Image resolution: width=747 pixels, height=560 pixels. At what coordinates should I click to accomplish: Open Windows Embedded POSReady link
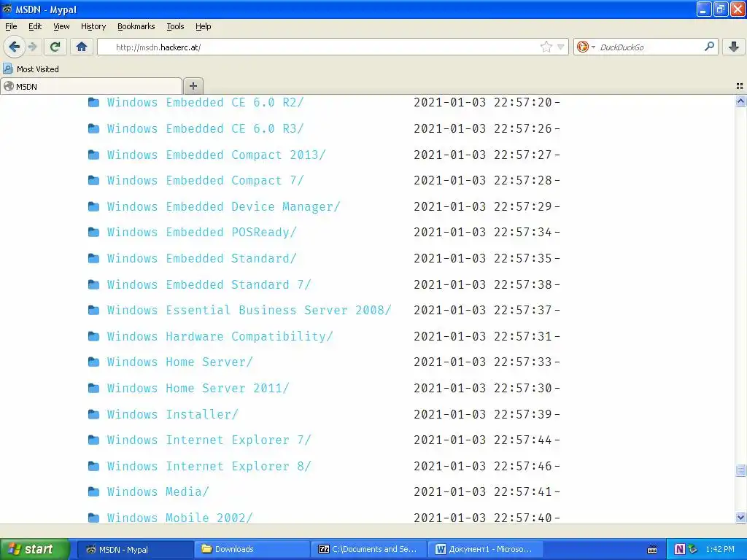[201, 233]
